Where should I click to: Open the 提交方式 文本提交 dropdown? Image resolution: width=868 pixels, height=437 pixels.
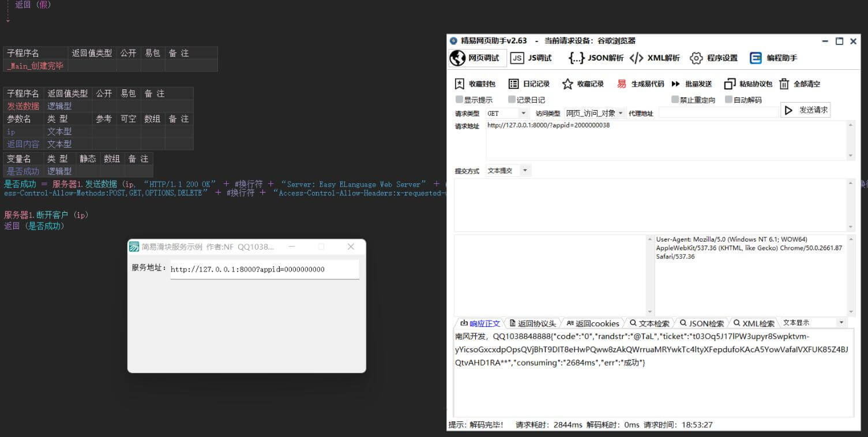click(508, 171)
